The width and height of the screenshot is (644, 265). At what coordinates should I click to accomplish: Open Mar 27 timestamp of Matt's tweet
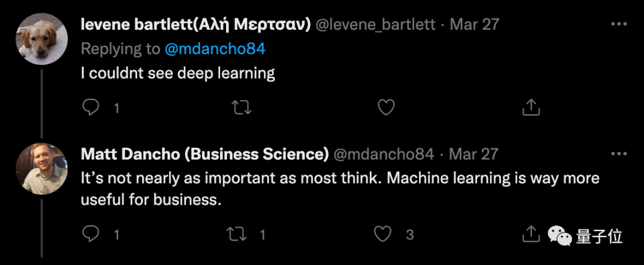[473, 154]
